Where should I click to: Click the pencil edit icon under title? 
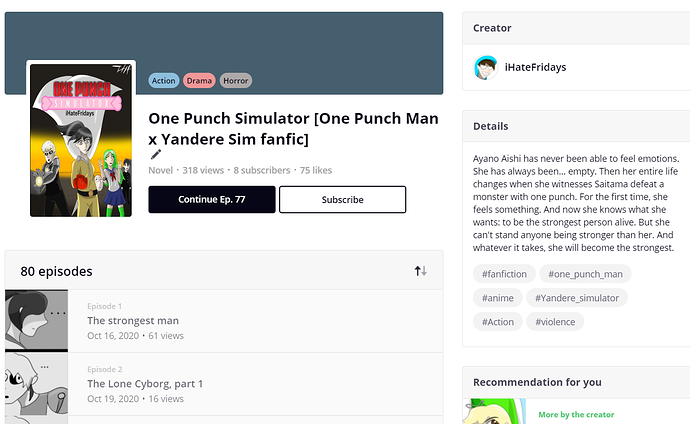coord(156,154)
